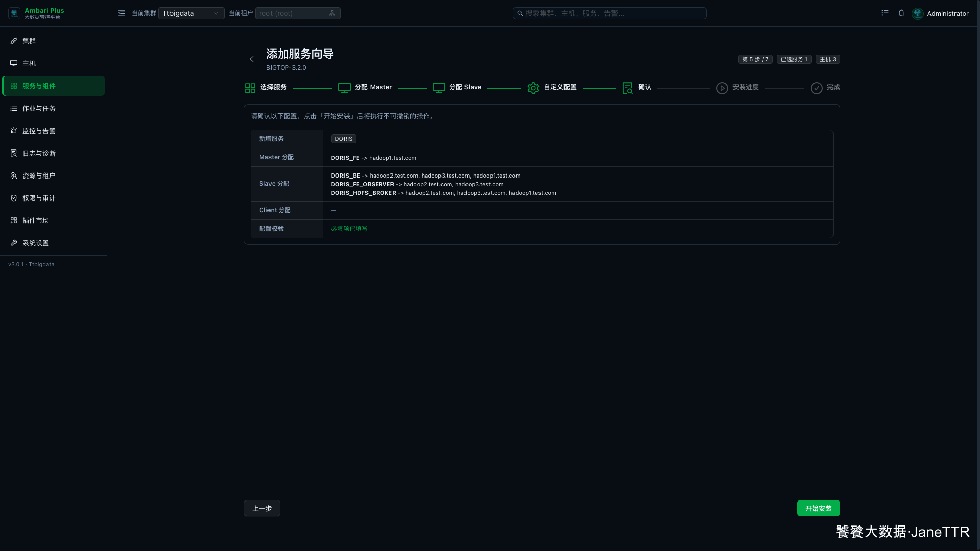The image size is (980, 551).
Task: Jump to the 分配 Slave step label
Action: click(x=465, y=87)
